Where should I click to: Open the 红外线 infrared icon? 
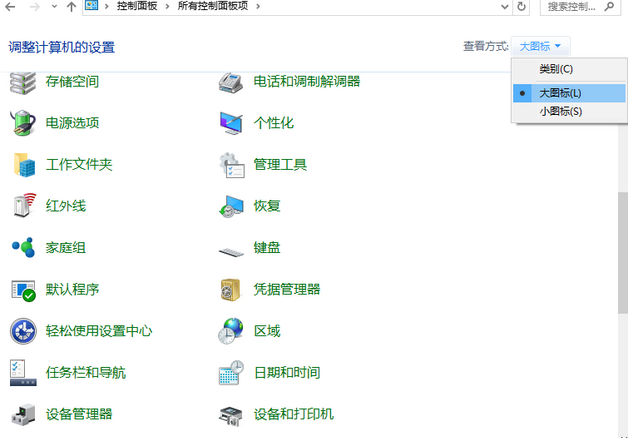(x=24, y=206)
